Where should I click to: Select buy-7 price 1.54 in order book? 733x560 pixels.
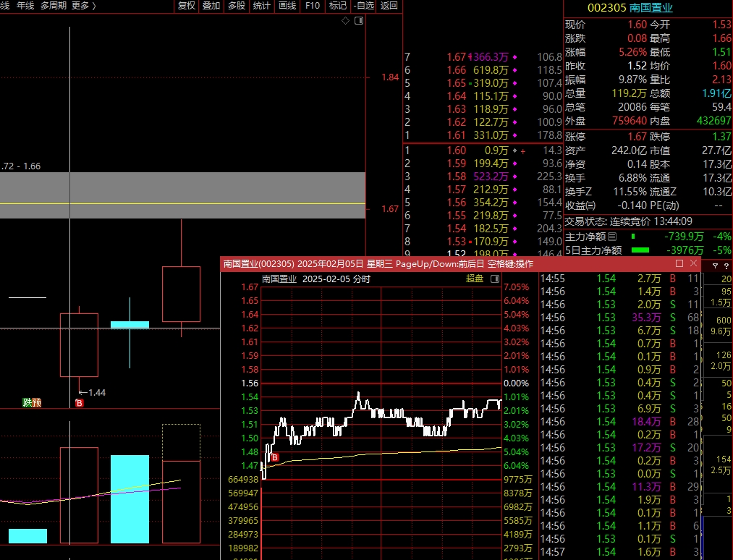(x=457, y=229)
